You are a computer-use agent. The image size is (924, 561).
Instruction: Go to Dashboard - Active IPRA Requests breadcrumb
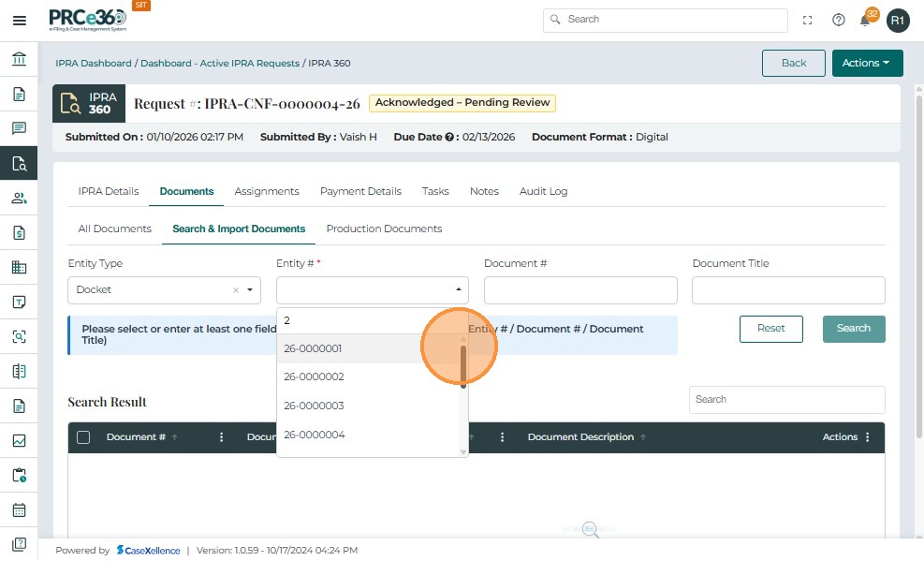pyautogui.click(x=220, y=63)
